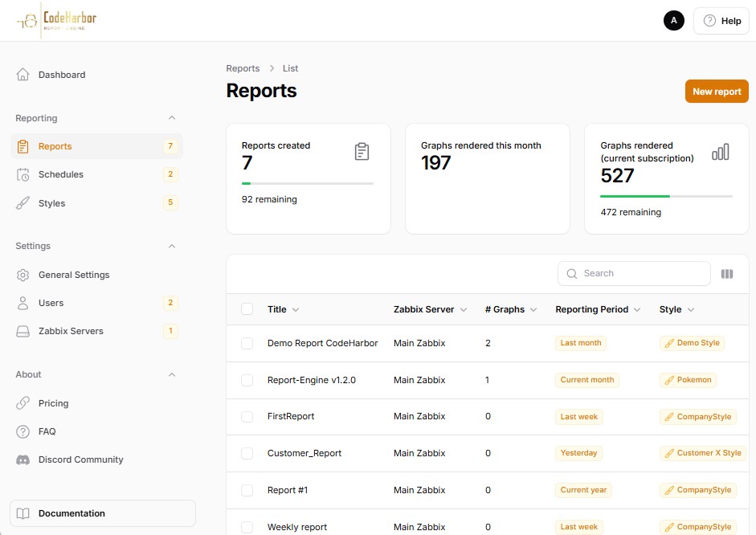Check the Report #1 row checkbox
This screenshot has width=756, height=535.
pos(247,490)
